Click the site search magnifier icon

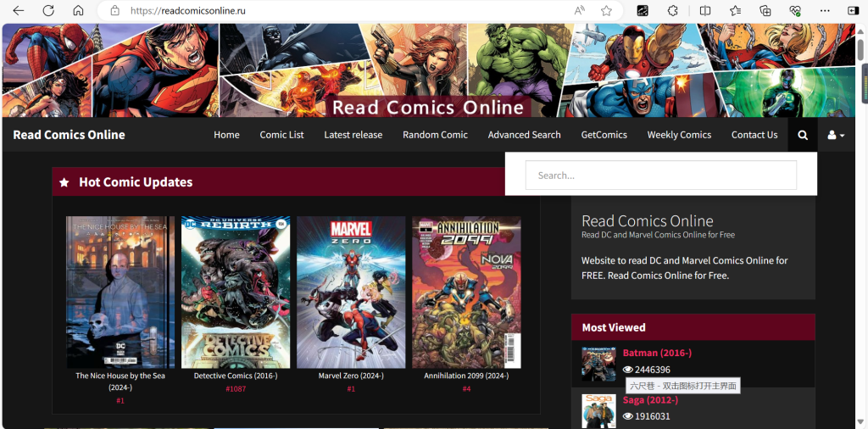[x=803, y=135]
